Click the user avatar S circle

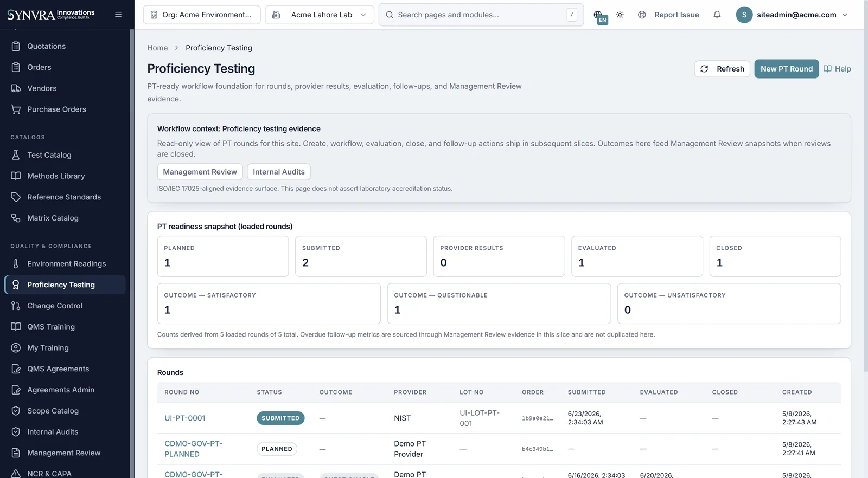(744, 15)
